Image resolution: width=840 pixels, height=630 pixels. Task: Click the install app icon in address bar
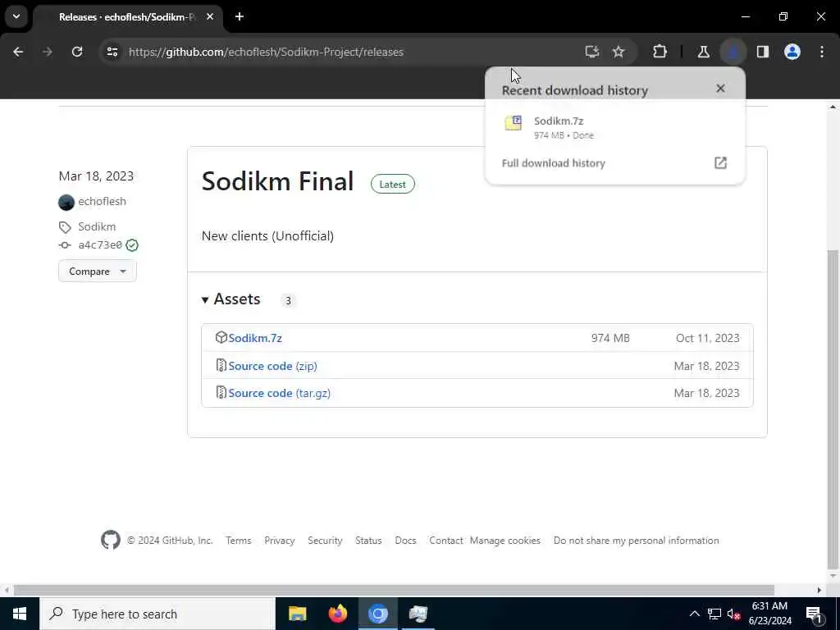click(x=591, y=52)
